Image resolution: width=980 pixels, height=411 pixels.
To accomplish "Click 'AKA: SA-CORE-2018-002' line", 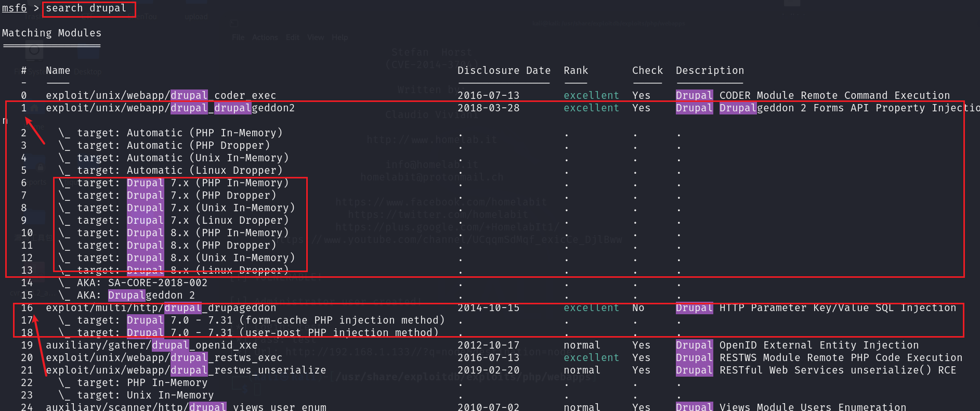I will [133, 282].
